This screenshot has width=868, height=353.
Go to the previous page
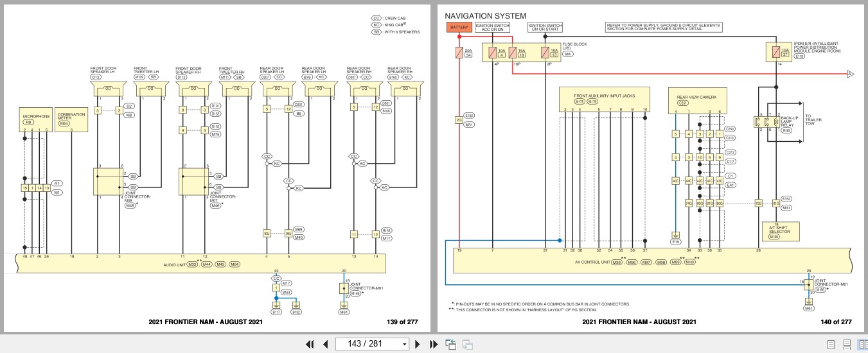[x=325, y=344]
